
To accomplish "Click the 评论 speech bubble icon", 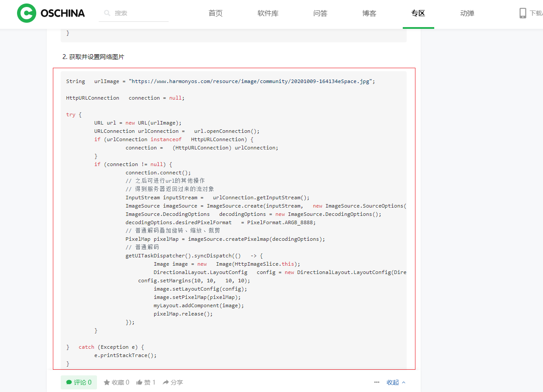I will tap(69, 382).
